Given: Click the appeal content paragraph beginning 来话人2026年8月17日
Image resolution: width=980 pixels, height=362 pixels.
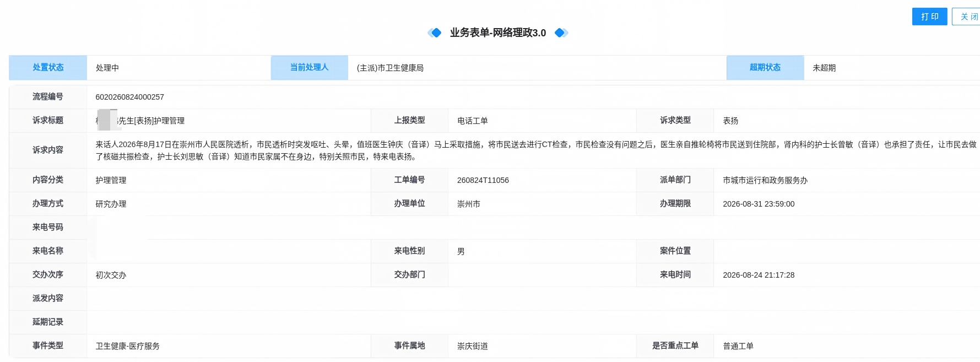Looking at the screenshot, I should pyautogui.click(x=536, y=150).
